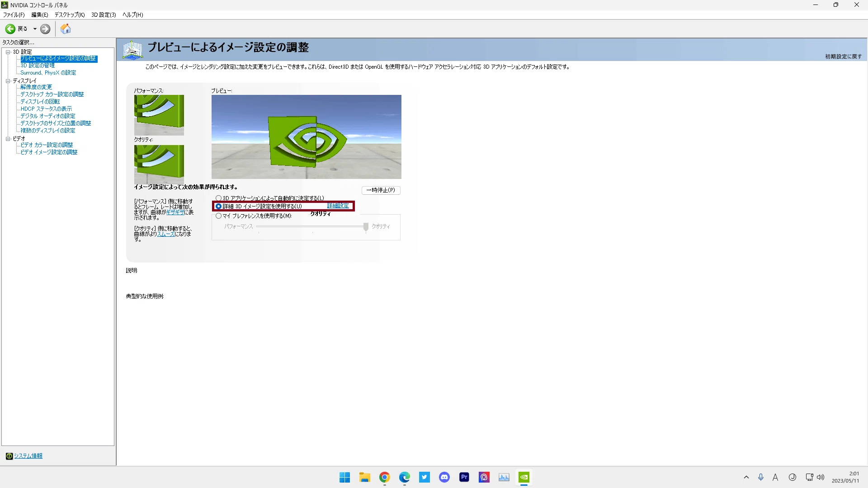This screenshot has height=488, width=868.
Task: Click the IME 'A' input mode indicator
Action: (775, 477)
